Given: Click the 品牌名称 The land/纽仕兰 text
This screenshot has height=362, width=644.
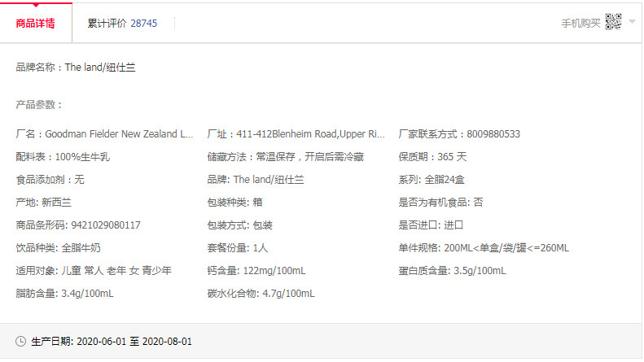Looking at the screenshot, I should (x=76, y=68).
